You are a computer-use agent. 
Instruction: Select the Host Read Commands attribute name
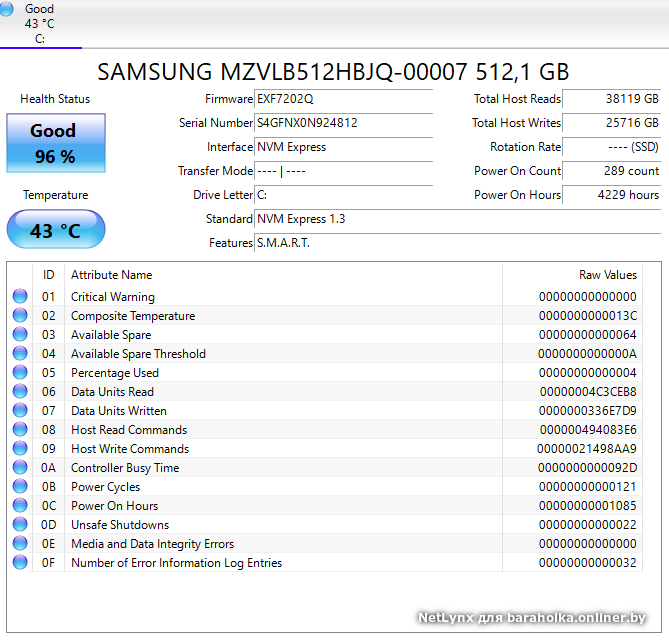point(129,430)
